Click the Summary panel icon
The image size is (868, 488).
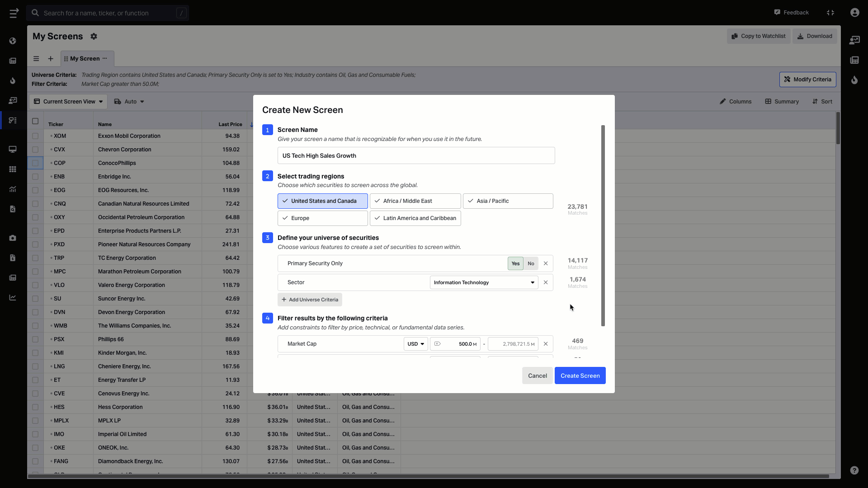coord(769,101)
